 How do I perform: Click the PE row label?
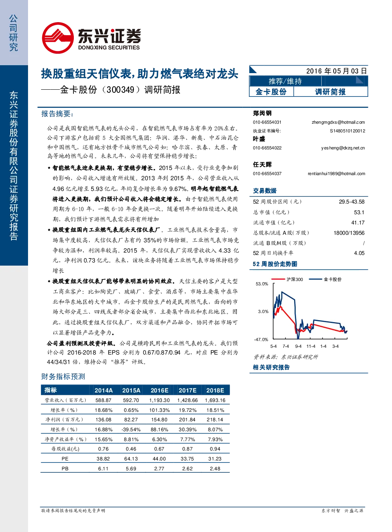pos(65,458)
